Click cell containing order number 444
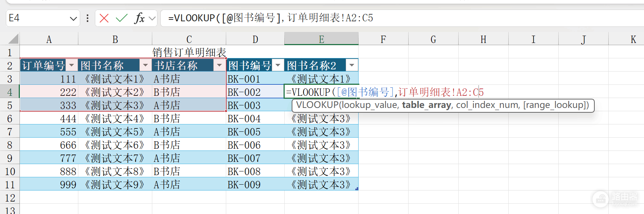 tap(49, 118)
